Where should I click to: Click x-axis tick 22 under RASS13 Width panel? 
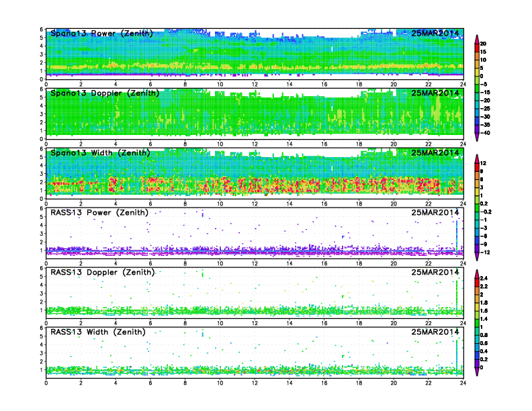coord(428,383)
